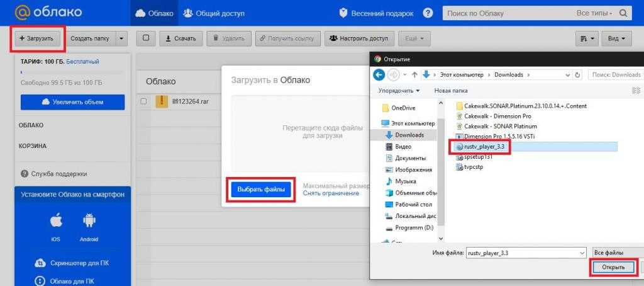Select Cakewalk - SONAR Platinum file
This screenshot has height=286, width=644.
point(497,127)
